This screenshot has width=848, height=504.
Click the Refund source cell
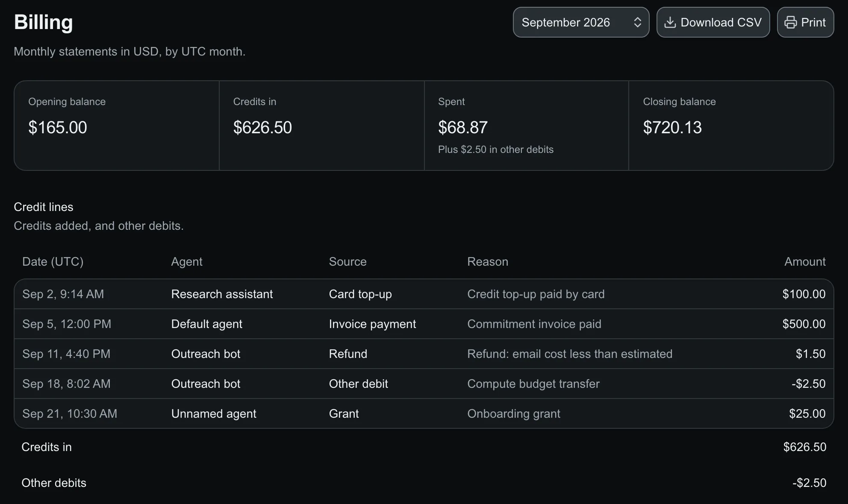click(x=348, y=354)
